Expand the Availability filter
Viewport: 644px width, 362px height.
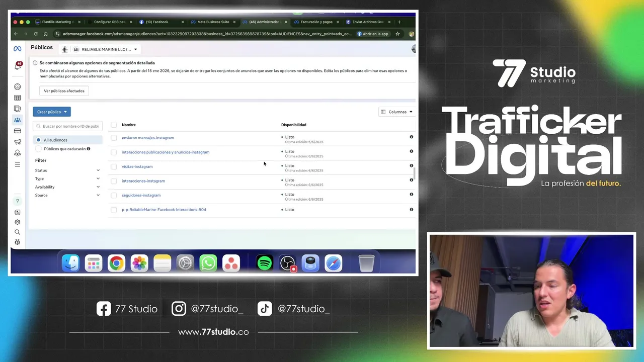click(67, 187)
